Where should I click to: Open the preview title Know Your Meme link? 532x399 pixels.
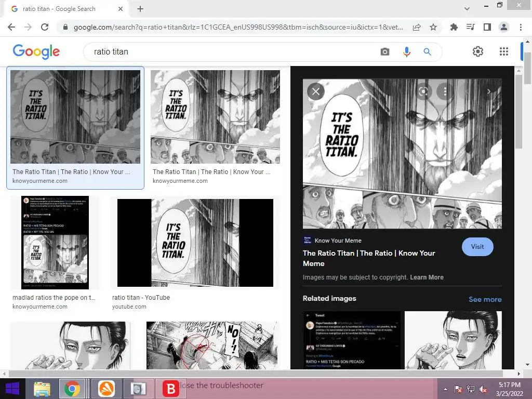[369, 258]
